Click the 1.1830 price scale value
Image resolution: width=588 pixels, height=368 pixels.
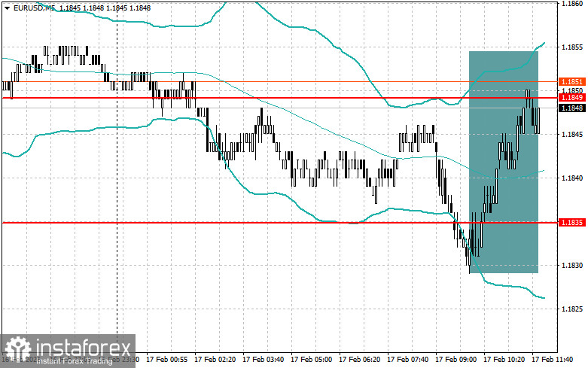pyautogui.click(x=572, y=266)
